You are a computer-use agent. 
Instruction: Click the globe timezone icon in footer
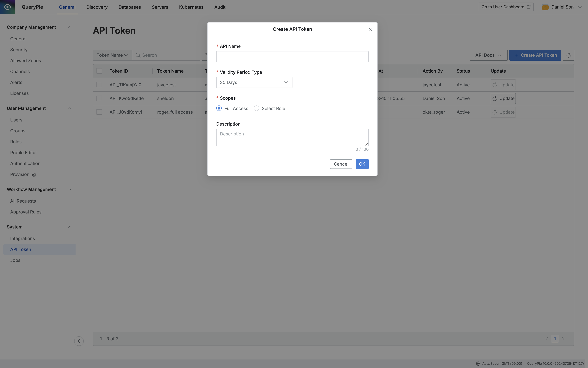tap(478, 363)
